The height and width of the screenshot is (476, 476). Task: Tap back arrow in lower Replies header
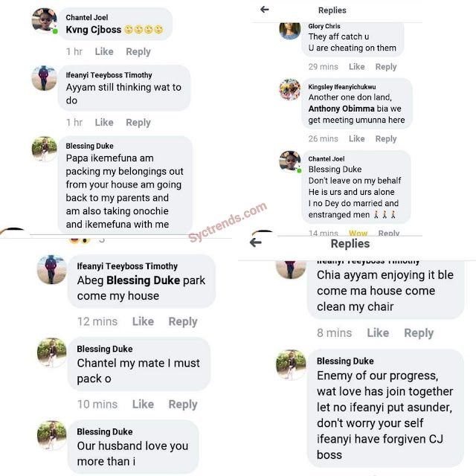tap(256, 242)
